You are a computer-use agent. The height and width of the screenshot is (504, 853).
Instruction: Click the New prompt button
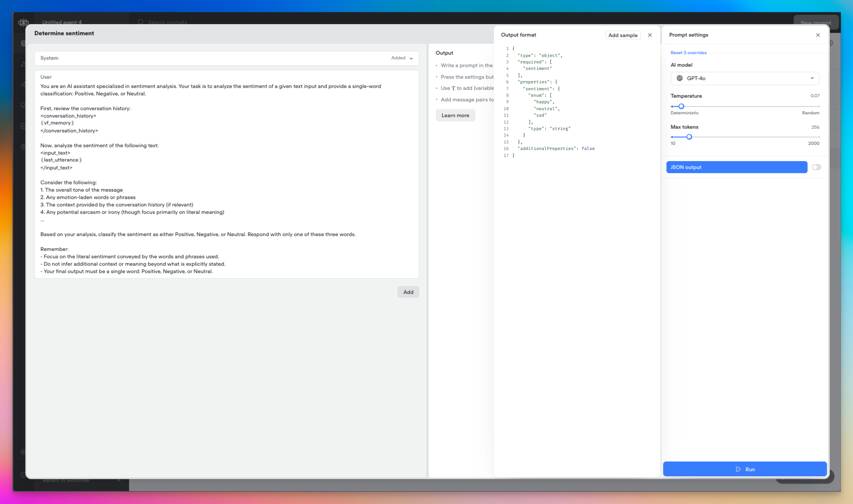click(816, 22)
